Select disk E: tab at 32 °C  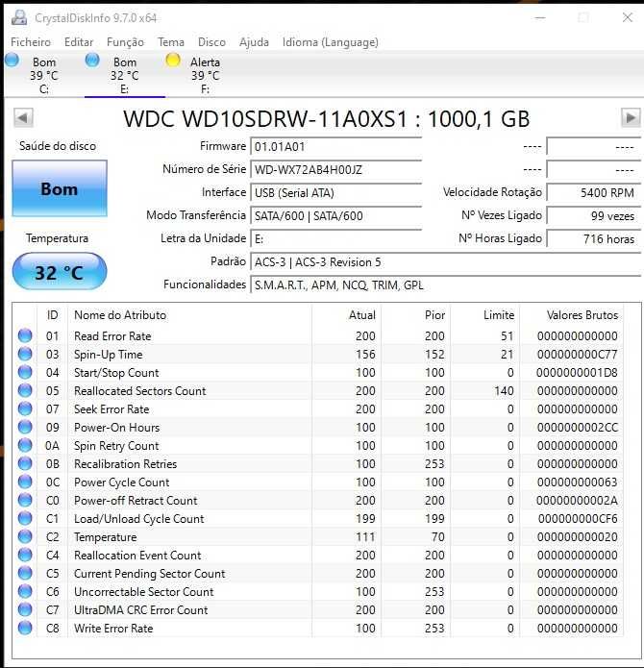(124, 75)
